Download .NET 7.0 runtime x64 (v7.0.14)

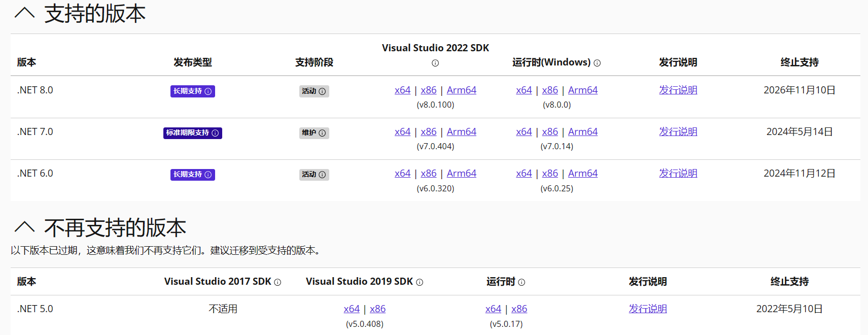tap(524, 131)
